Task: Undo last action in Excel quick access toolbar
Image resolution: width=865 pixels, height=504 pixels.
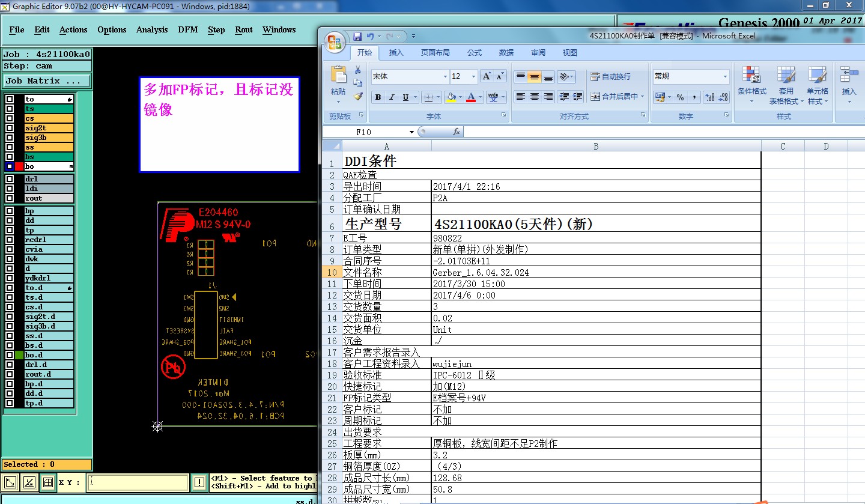Action: (371, 37)
